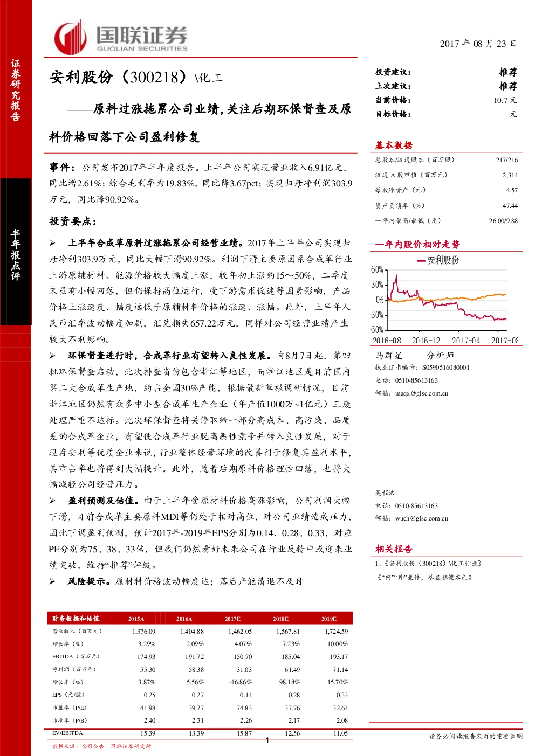Click the market cap value 2,314

(510, 175)
